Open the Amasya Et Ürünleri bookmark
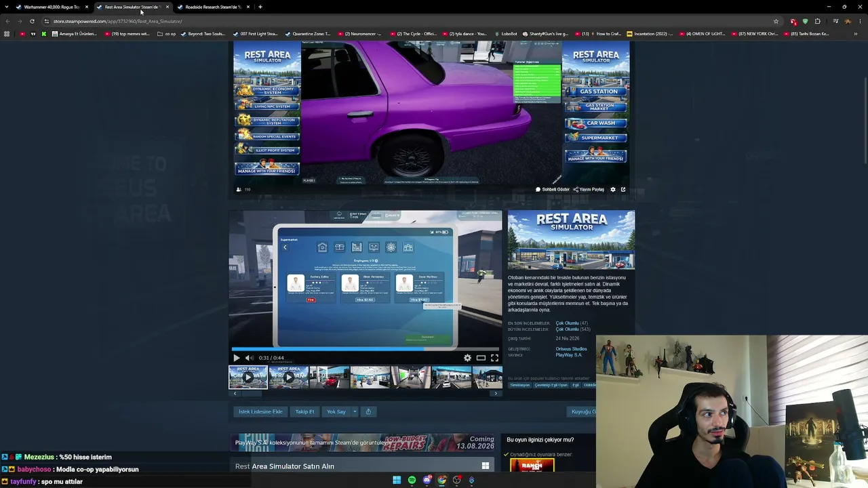This screenshot has height=488, width=868. coord(74,34)
